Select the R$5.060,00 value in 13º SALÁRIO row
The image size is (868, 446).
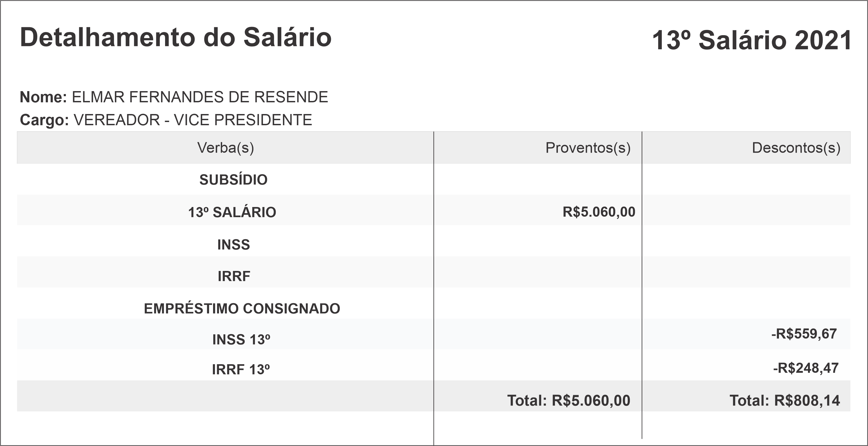pos(599,212)
